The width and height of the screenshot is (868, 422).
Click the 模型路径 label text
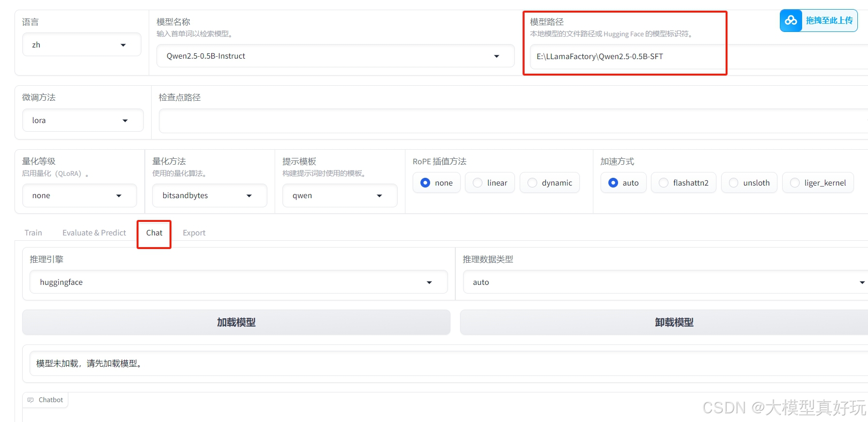click(547, 22)
